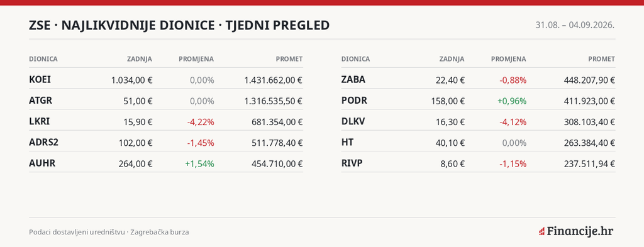Sort right table by PROMJENA header
This screenshot has height=247, width=644.
pos(508,59)
